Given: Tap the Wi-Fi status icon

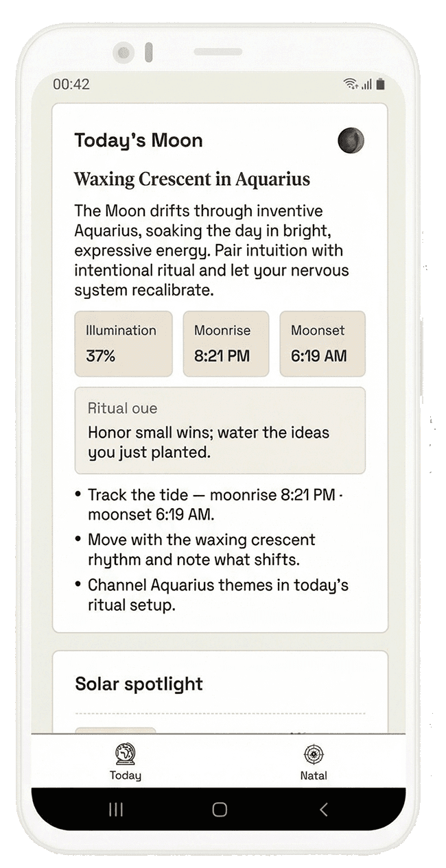Looking at the screenshot, I should click(351, 84).
